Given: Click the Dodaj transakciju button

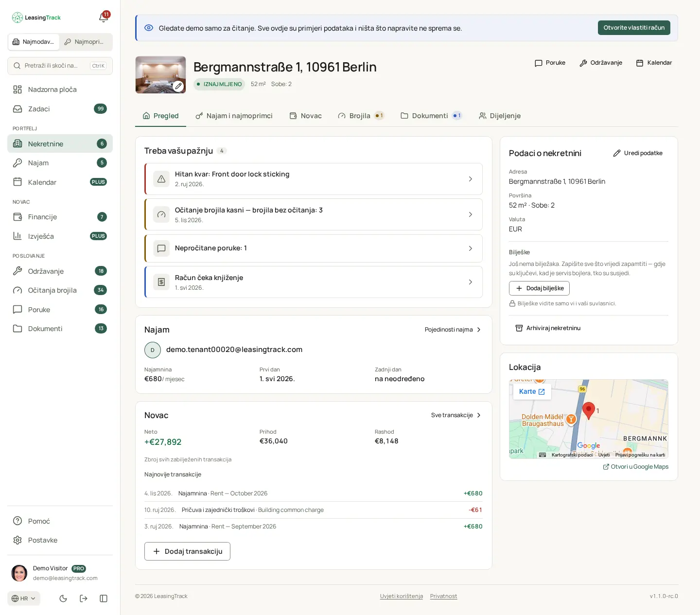Looking at the screenshot, I should point(187,551).
